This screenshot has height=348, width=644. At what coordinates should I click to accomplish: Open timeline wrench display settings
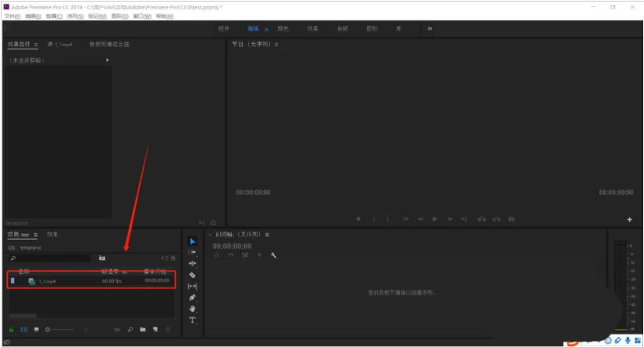pyautogui.click(x=273, y=255)
